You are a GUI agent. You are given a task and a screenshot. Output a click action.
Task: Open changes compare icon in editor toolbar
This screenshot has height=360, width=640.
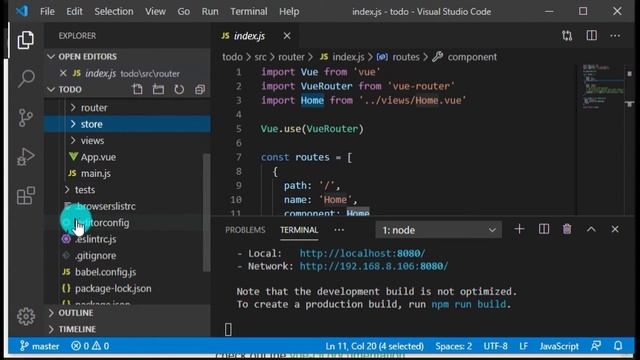coord(567,36)
